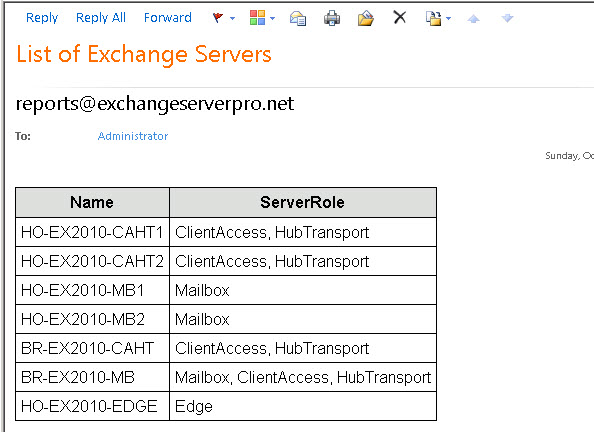Screen dimensions: 594x432
Task: Print the message using the printer icon
Action: pyautogui.click(x=332, y=18)
